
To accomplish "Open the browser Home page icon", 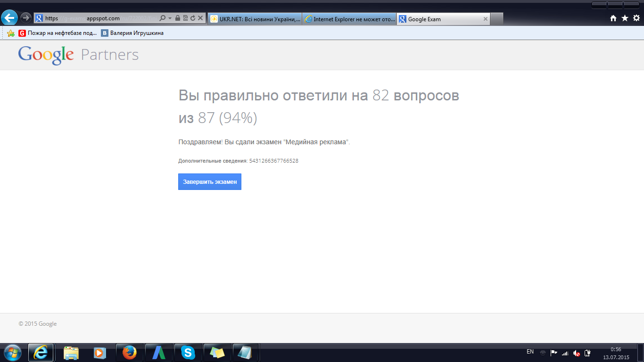I will pyautogui.click(x=613, y=18).
